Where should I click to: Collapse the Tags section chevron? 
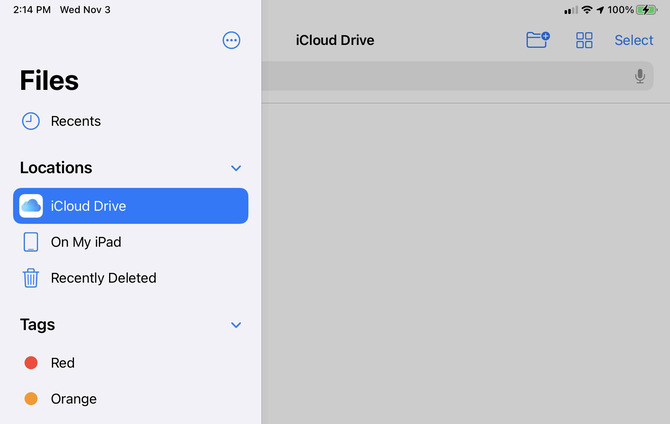point(236,325)
